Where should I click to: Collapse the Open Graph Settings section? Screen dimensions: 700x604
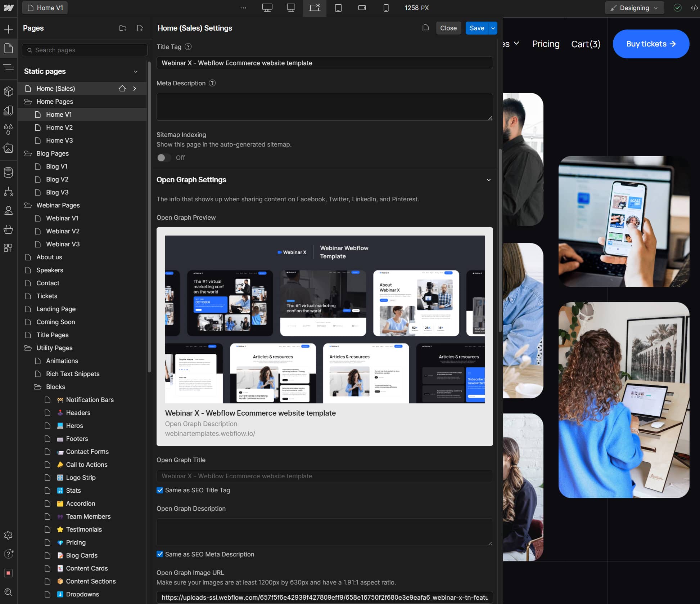tap(488, 179)
